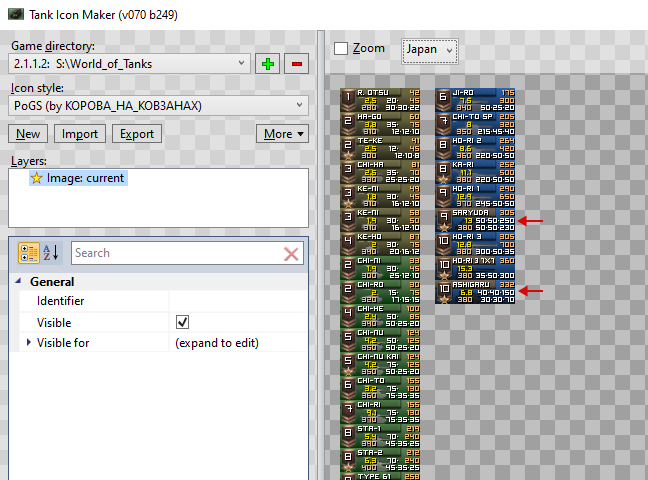Open the Game directory dropdown
This screenshot has width=648, height=480.
coord(129,64)
